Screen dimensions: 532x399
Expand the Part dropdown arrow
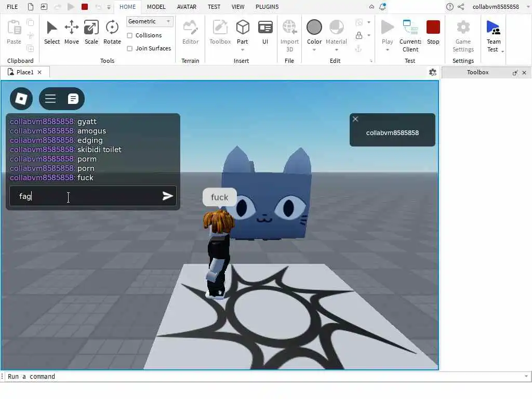(243, 50)
